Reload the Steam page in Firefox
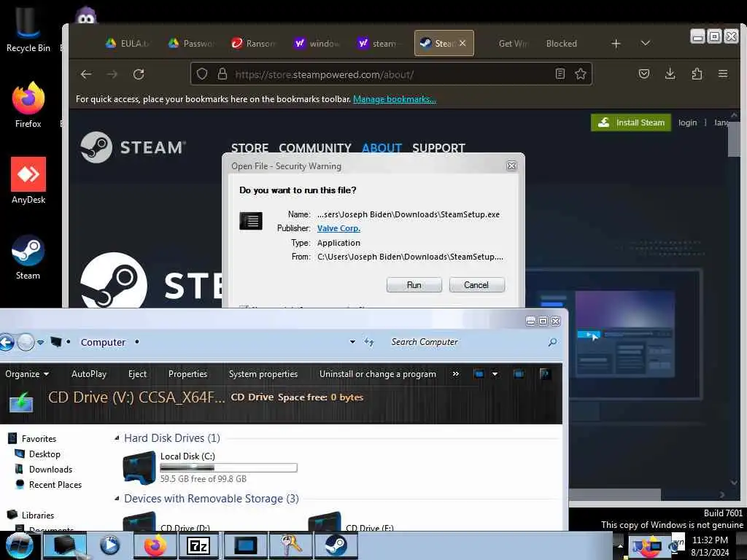The height and width of the screenshot is (560, 747). [x=139, y=74]
